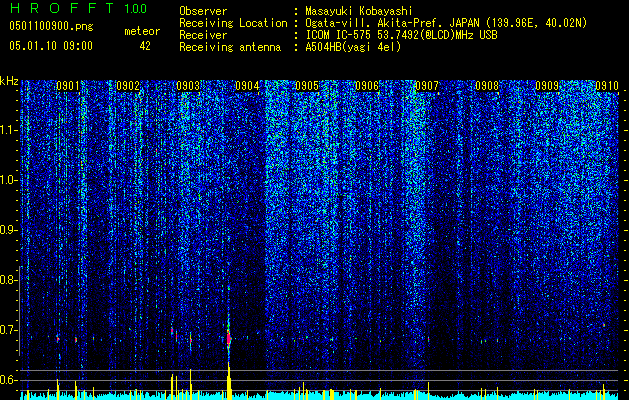Image resolution: width=629 pixels, height=400 pixels.
Task: Click the 'meteor' count label
Action: pos(142,31)
